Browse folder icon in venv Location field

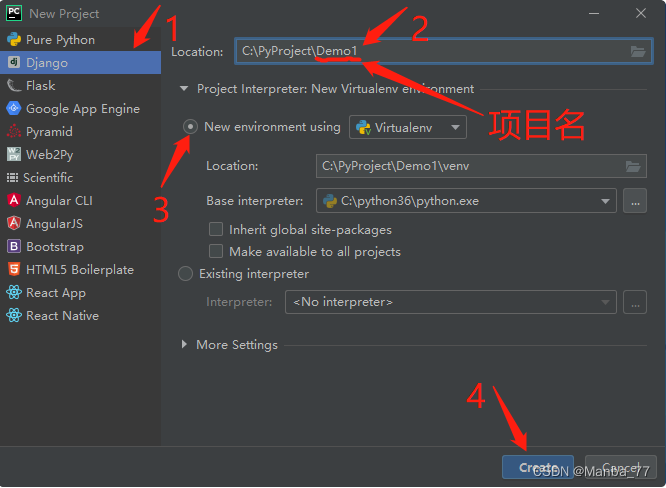(x=633, y=166)
